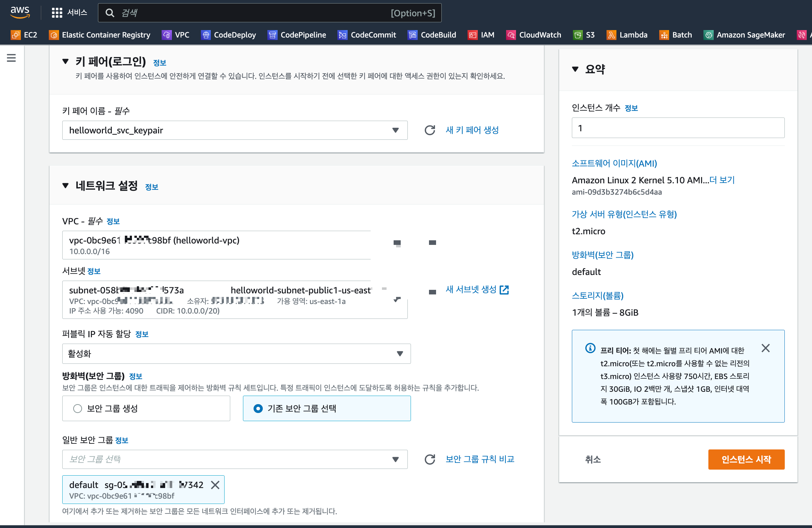Remove the default security group tag
812x528 pixels.
[x=215, y=485]
